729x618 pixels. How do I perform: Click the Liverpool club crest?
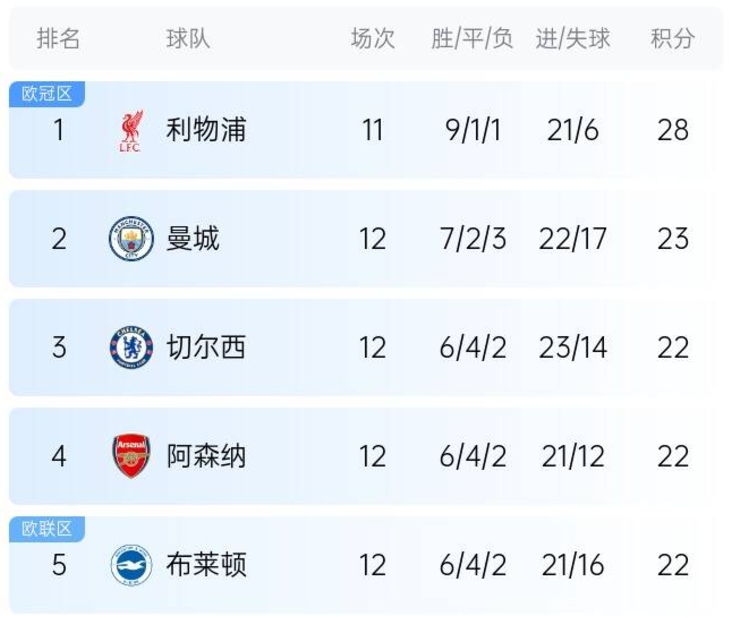(x=131, y=131)
